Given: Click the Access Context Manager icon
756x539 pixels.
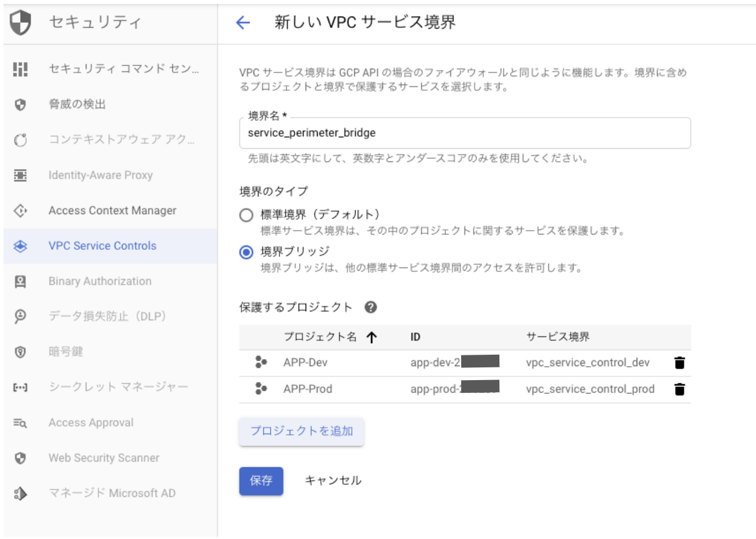Looking at the screenshot, I should [20, 210].
